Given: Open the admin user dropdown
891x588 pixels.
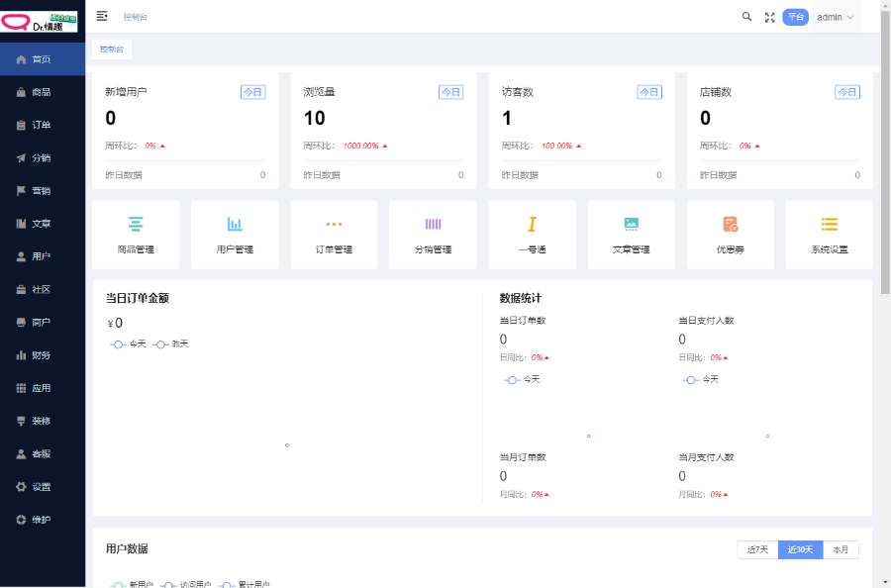Looking at the screenshot, I should click(x=836, y=17).
